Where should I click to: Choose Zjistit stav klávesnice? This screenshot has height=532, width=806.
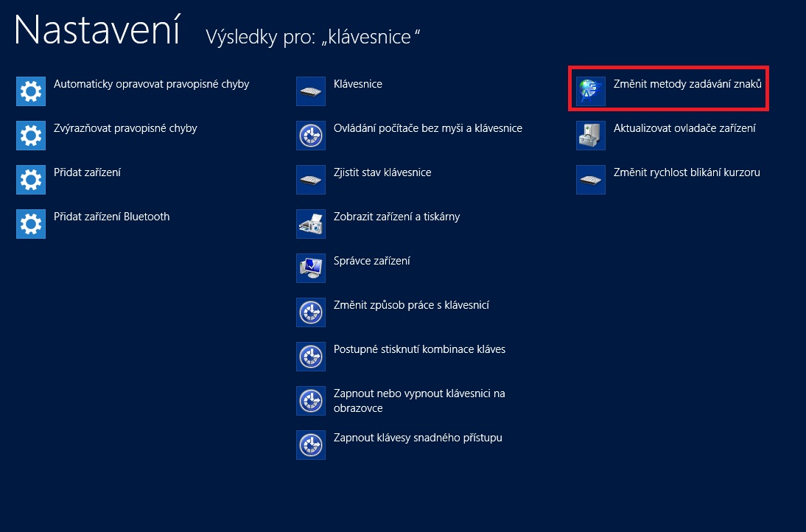[382, 172]
